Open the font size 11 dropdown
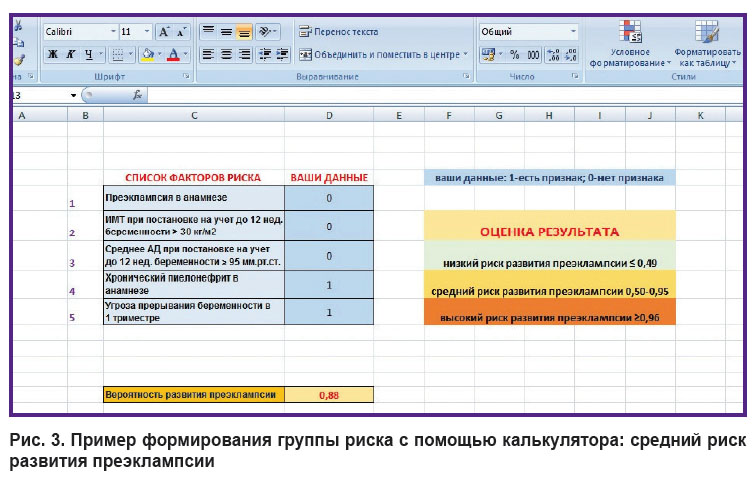The width and height of the screenshot is (756, 480). coord(147,32)
